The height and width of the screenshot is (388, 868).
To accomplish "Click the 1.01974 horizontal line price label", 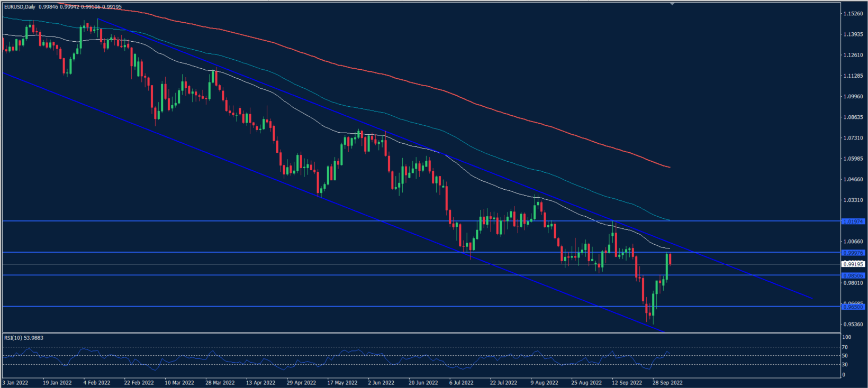I will click(x=853, y=221).
